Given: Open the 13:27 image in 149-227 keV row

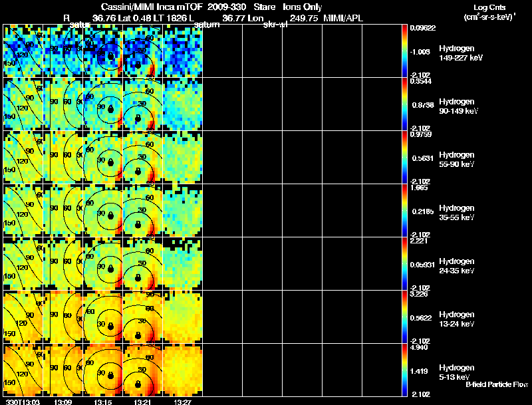Looking at the screenshot, I should point(183,51).
